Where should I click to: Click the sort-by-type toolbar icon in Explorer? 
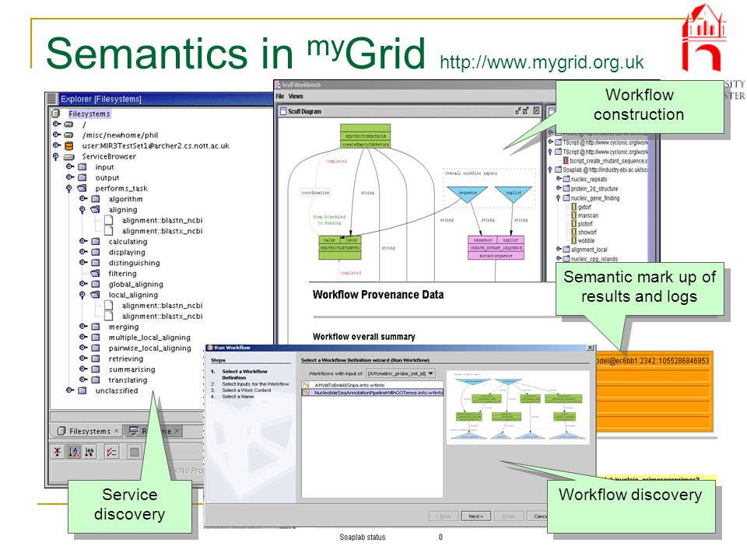pos(89,452)
